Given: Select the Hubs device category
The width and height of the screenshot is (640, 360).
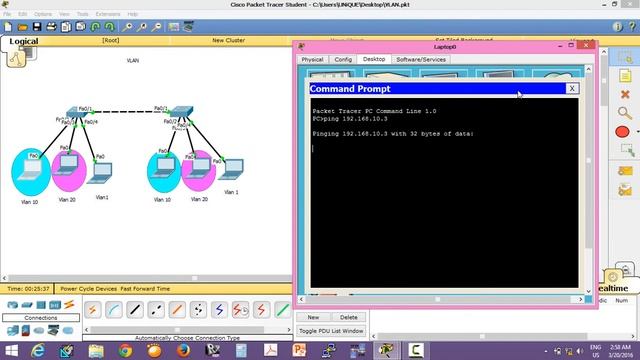Looking at the screenshot, I should click(41, 305).
